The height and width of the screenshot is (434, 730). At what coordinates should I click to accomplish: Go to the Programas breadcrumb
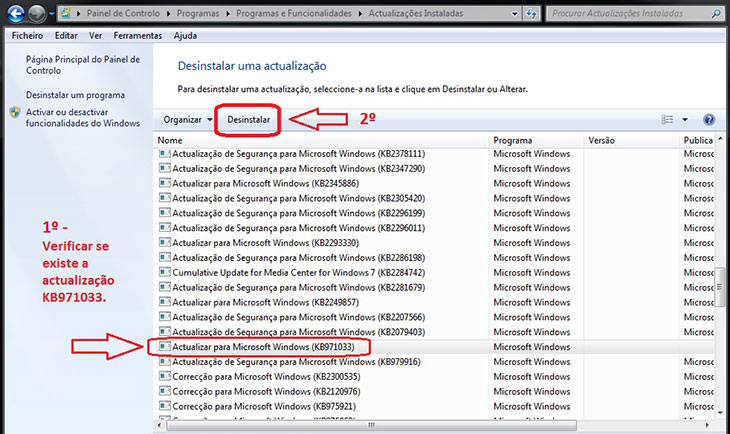coord(198,14)
